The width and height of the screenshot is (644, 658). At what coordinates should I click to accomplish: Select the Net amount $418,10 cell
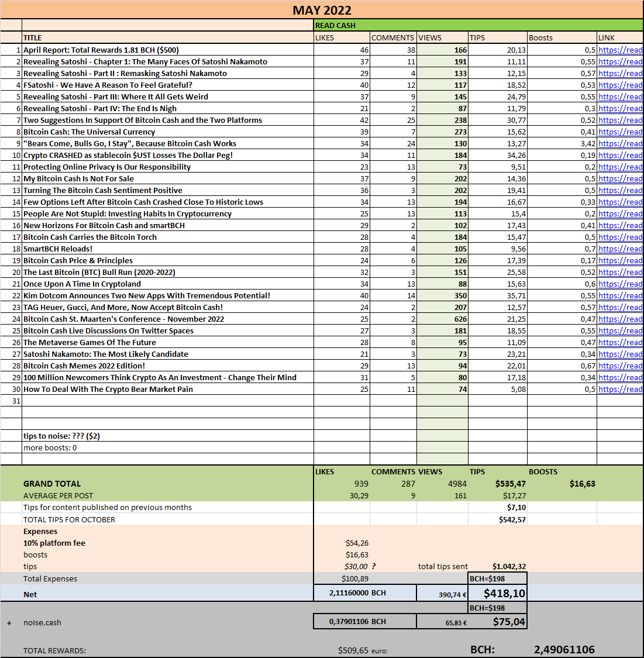[x=497, y=594]
